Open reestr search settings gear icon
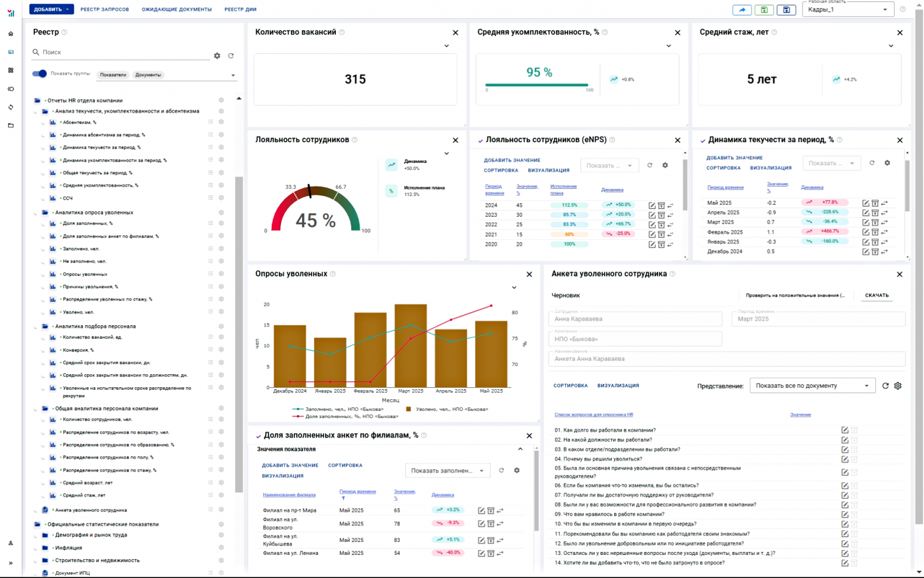Screen dimensions: 924x578 217,55
